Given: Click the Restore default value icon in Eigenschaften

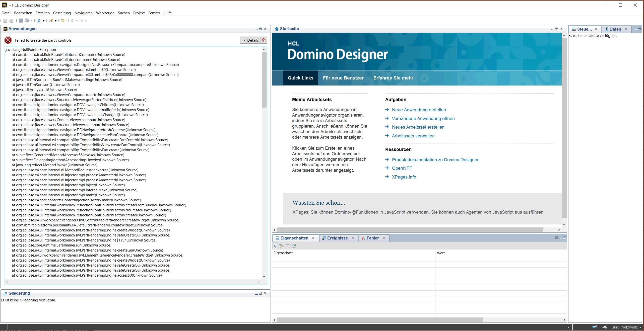Looking at the screenshot, I should click(288, 246).
